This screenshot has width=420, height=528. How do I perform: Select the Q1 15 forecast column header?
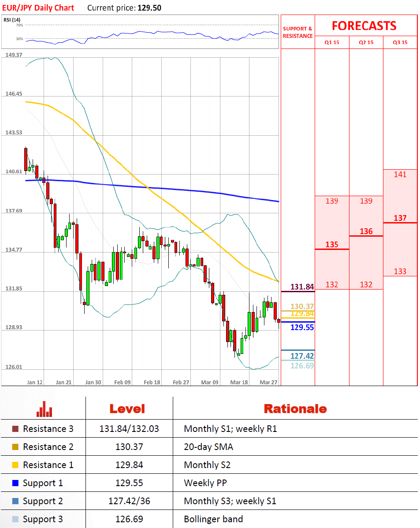coord(332,42)
